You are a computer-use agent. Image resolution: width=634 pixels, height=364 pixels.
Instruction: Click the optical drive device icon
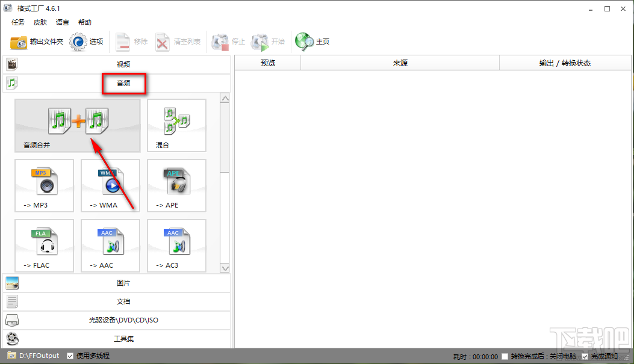[x=12, y=320]
